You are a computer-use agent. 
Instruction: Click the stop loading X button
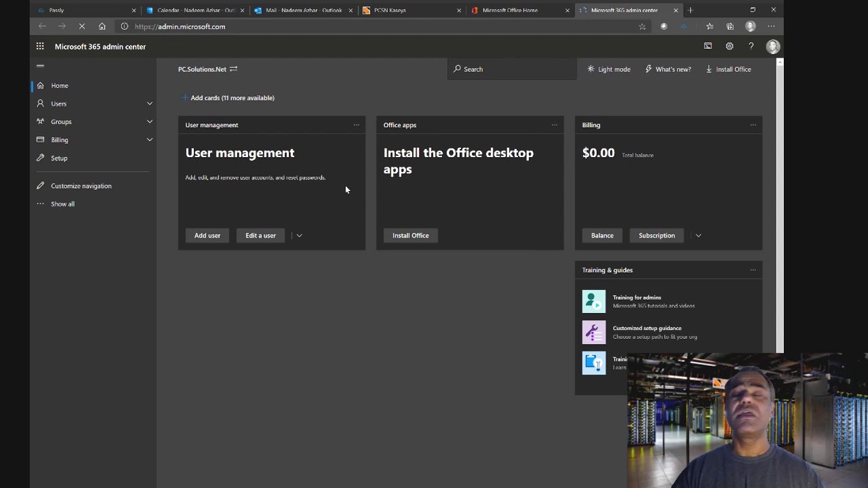pos(81,26)
